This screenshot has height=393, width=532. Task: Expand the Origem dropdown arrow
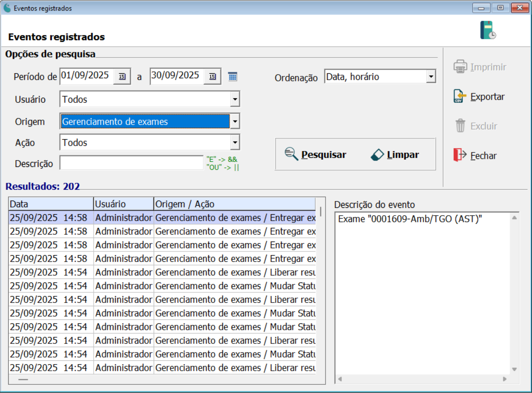pos(235,121)
